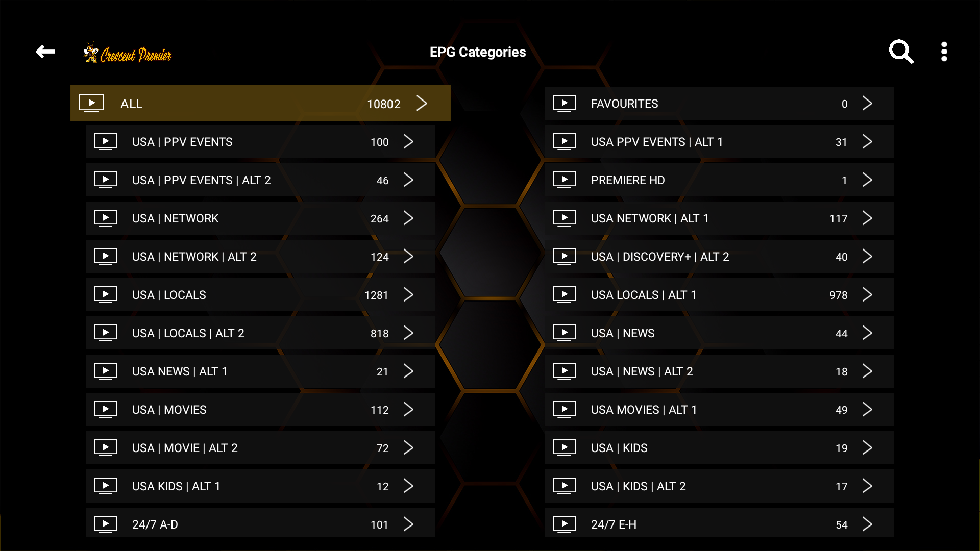Expand the USA | NETWORK category chevron
This screenshot has height=551, width=980.
coord(408,218)
